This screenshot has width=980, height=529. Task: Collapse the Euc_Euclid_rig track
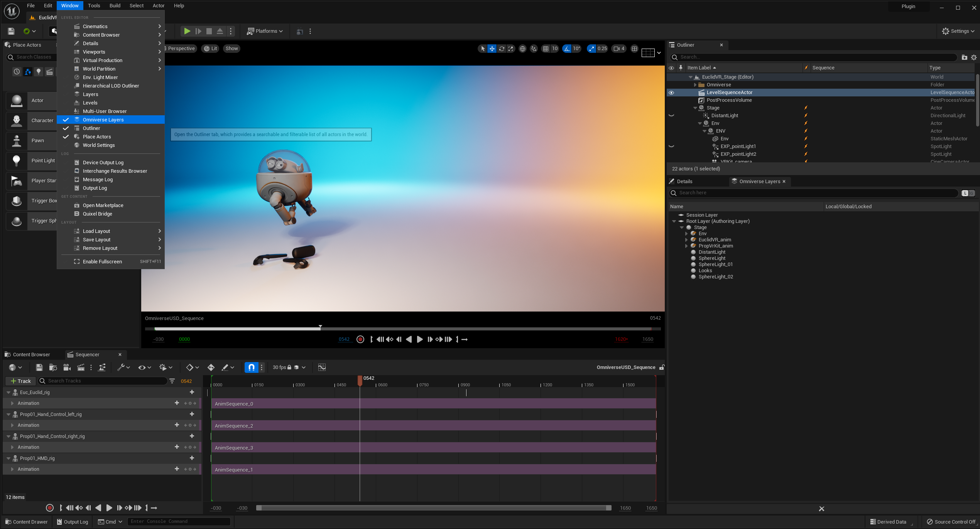coord(8,393)
